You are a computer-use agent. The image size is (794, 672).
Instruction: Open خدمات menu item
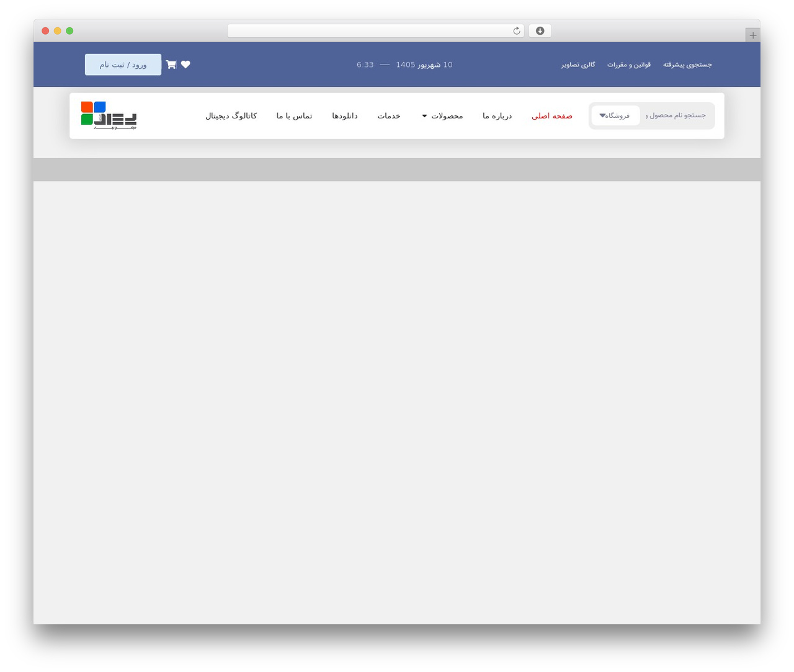(389, 116)
